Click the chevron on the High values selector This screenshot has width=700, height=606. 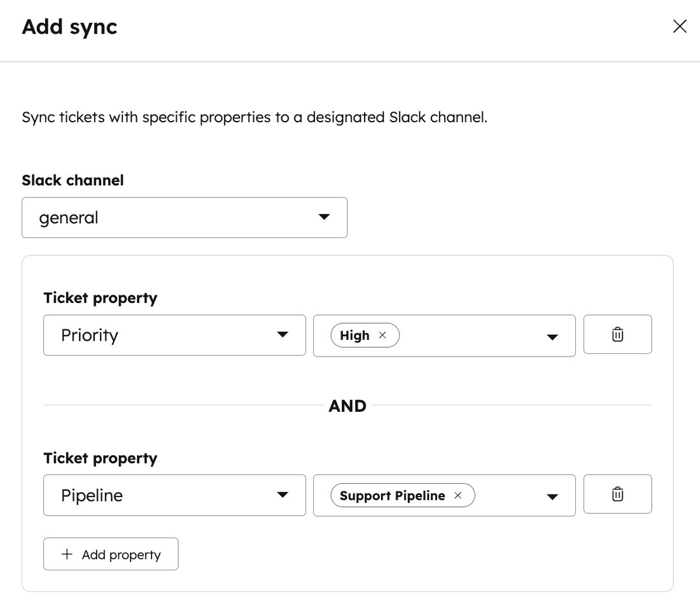pos(552,335)
